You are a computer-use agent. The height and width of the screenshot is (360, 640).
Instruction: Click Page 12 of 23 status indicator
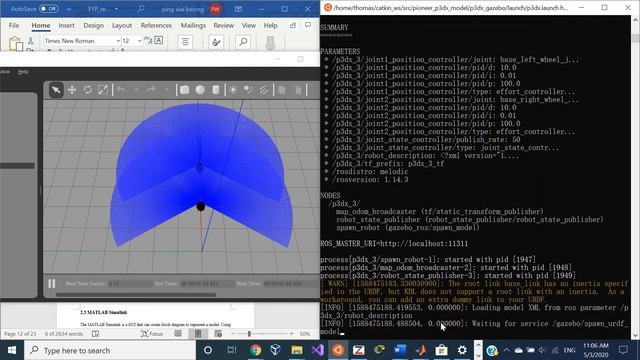click(20, 334)
